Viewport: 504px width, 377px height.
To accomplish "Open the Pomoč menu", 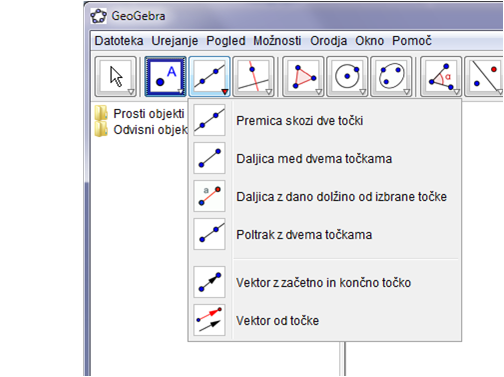I will coord(412,41).
